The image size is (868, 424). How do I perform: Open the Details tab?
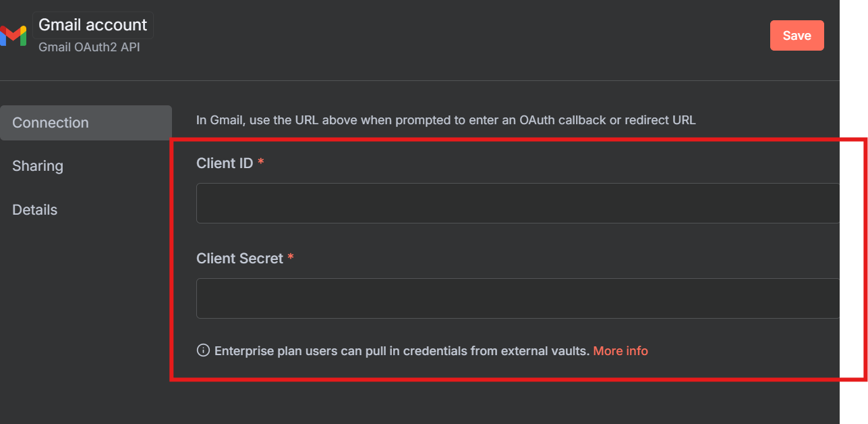35,210
